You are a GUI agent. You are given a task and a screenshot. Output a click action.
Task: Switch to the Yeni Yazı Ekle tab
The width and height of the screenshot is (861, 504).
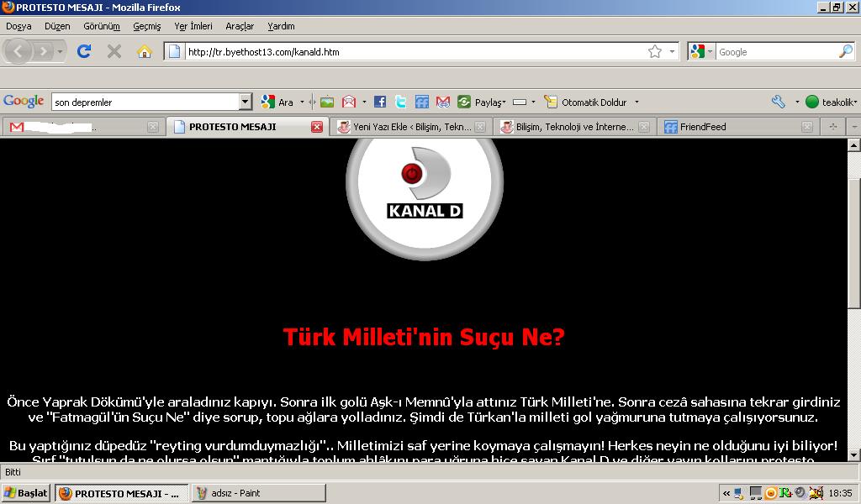click(x=412, y=127)
